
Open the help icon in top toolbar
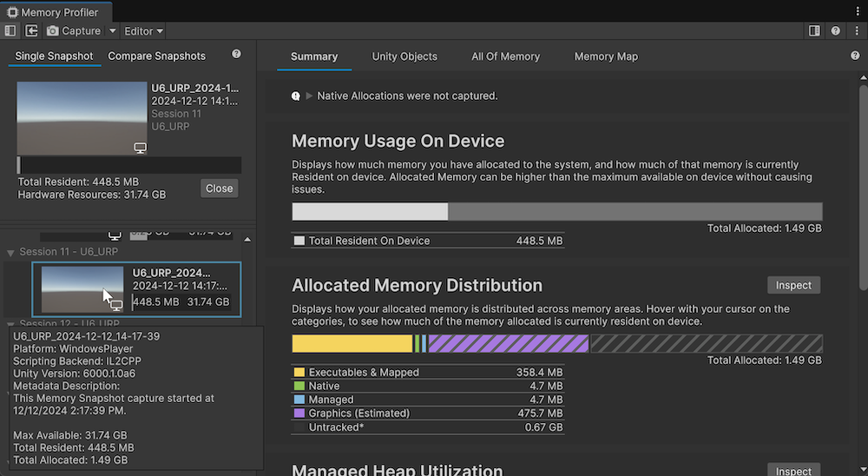coord(835,31)
